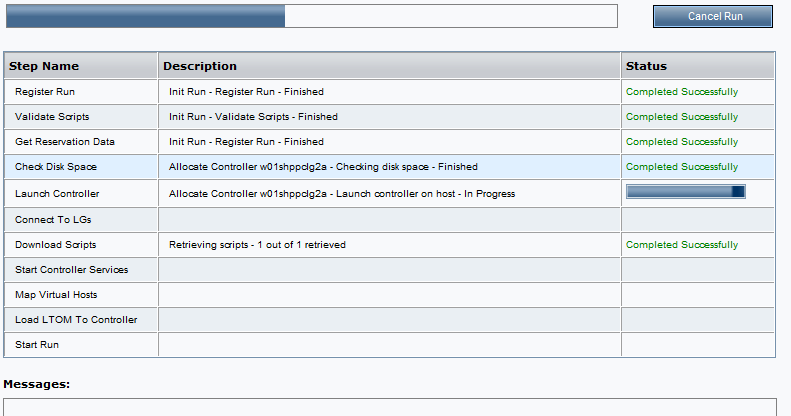Select the Check Disk Space step

pyautogui.click(x=56, y=167)
